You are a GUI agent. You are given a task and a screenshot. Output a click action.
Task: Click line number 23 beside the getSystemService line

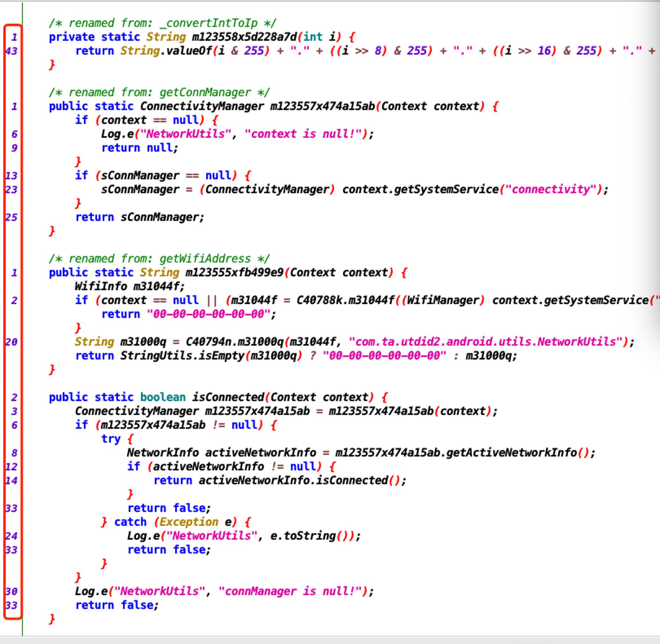point(11,189)
